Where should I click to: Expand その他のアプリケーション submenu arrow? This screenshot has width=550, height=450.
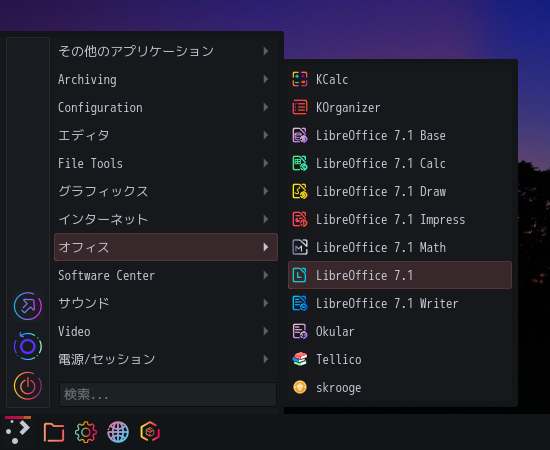tap(266, 51)
